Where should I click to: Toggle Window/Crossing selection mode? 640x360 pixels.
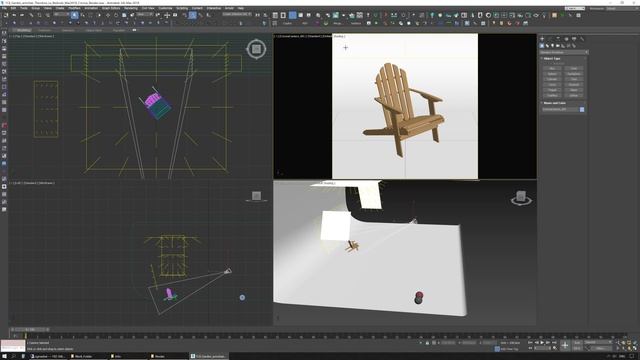click(99, 15)
